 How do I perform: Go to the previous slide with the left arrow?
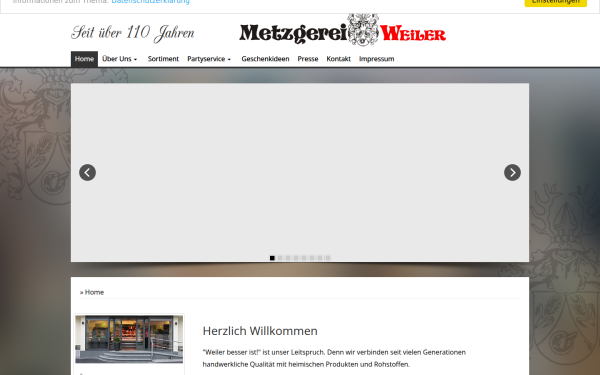87,173
